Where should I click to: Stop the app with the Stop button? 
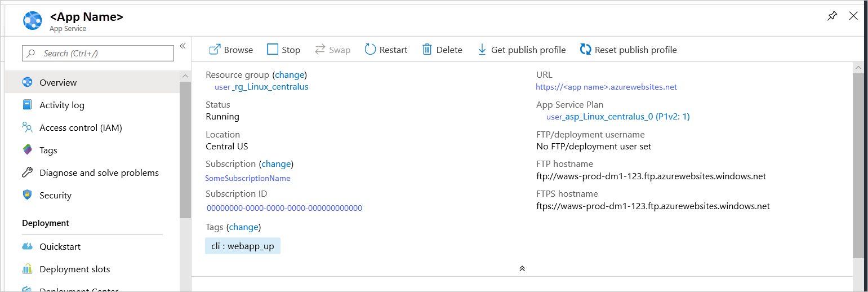click(273, 50)
